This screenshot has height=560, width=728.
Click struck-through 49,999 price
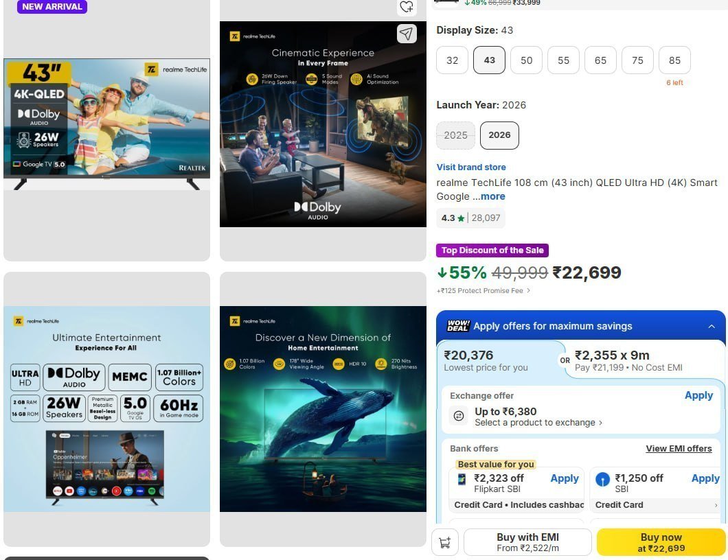(x=519, y=273)
